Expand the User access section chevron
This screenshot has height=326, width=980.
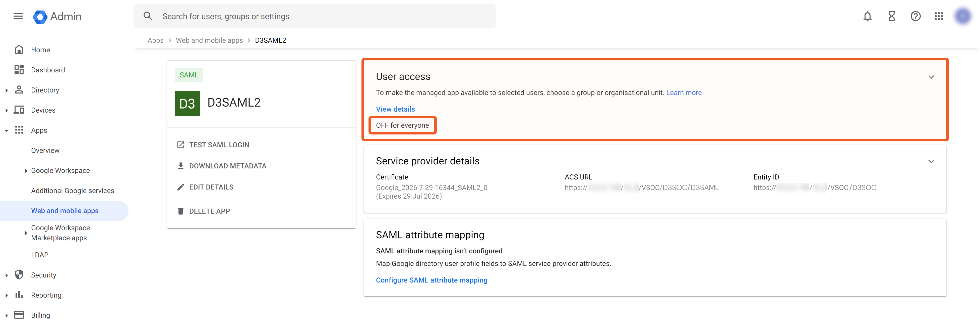click(931, 77)
